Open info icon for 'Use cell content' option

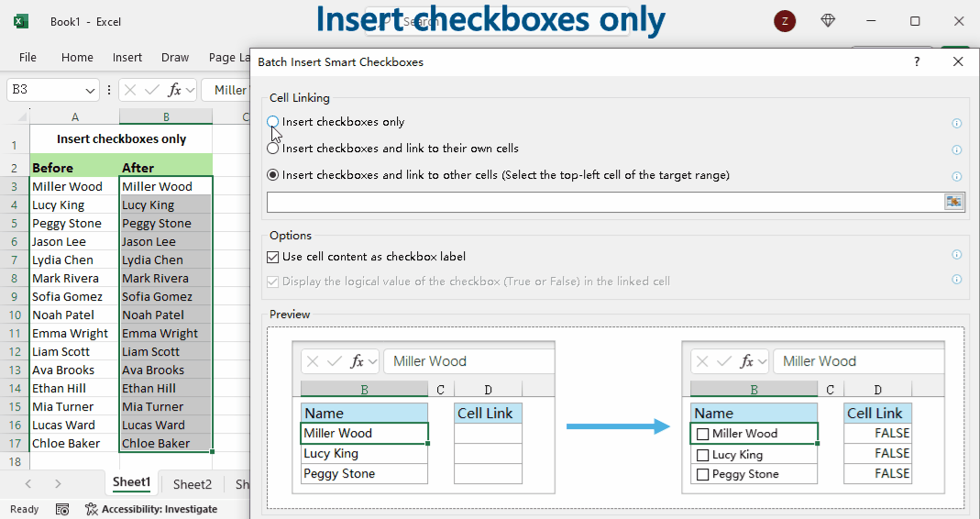point(956,255)
